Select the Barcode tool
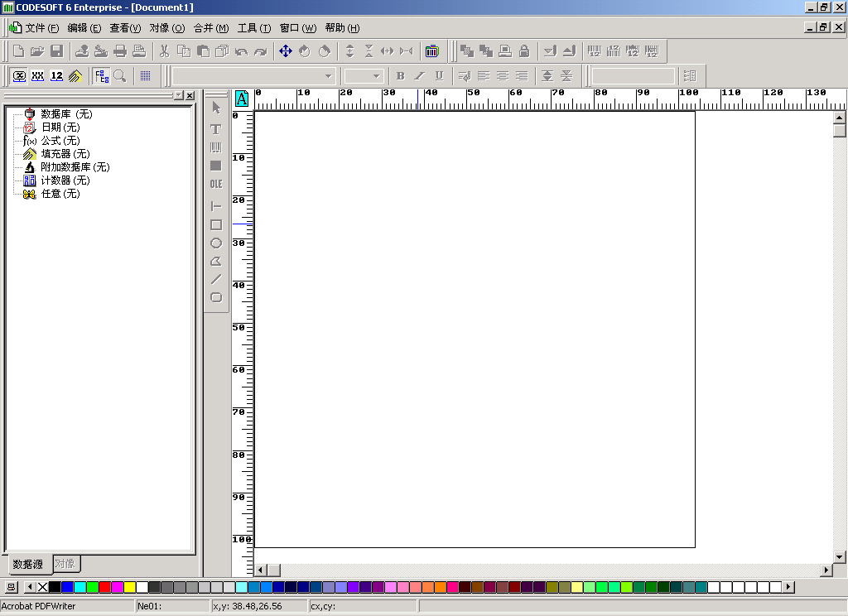 coord(216,147)
